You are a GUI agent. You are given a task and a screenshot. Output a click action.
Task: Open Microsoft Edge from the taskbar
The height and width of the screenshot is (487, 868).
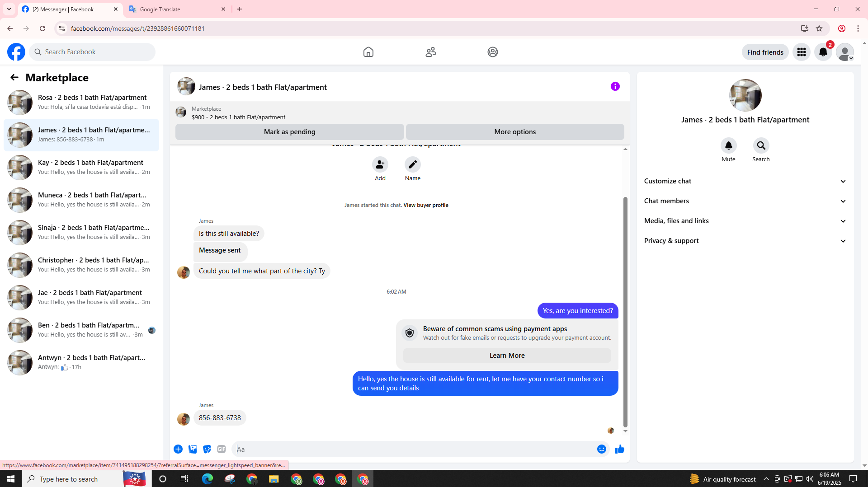(208, 479)
